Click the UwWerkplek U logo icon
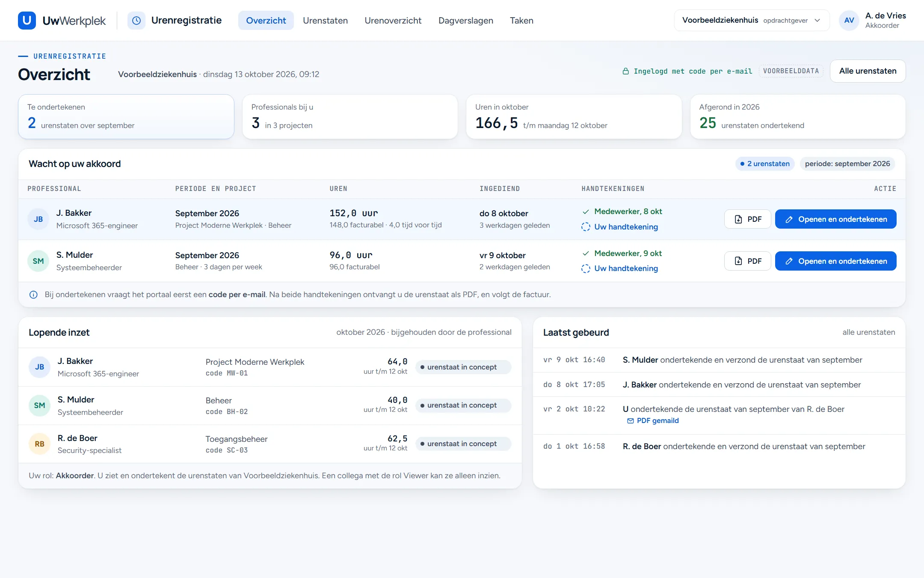This screenshot has width=924, height=578. [27, 20]
